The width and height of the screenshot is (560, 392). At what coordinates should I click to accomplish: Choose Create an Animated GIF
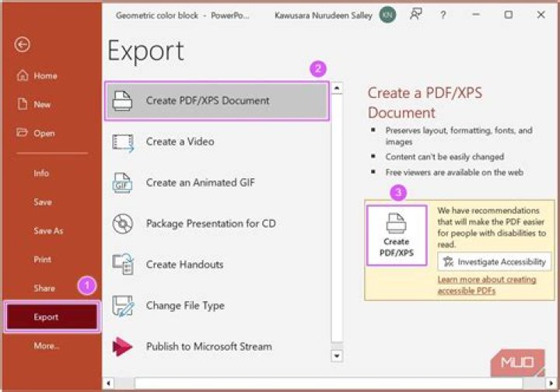(217, 183)
